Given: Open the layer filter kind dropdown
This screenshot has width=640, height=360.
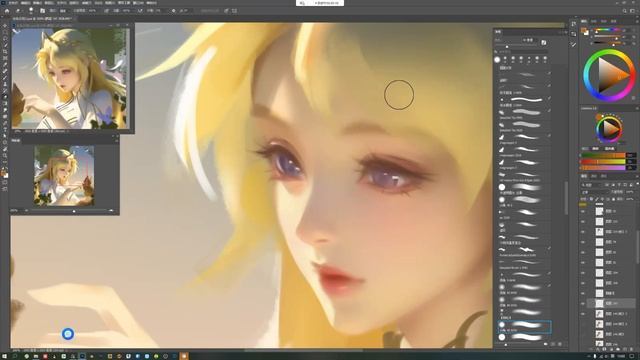Looking at the screenshot, I should pyautogui.click(x=592, y=185).
